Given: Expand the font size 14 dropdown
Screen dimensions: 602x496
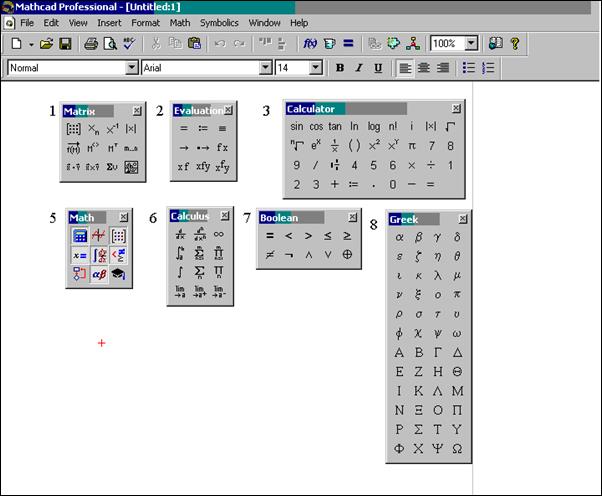Looking at the screenshot, I should (315, 68).
